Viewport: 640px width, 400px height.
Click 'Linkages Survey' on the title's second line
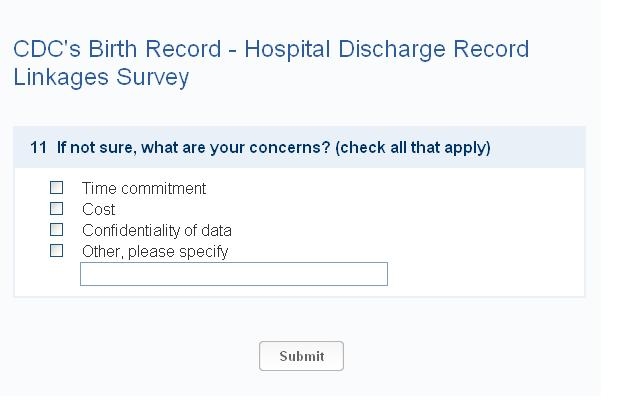(101, 77)
